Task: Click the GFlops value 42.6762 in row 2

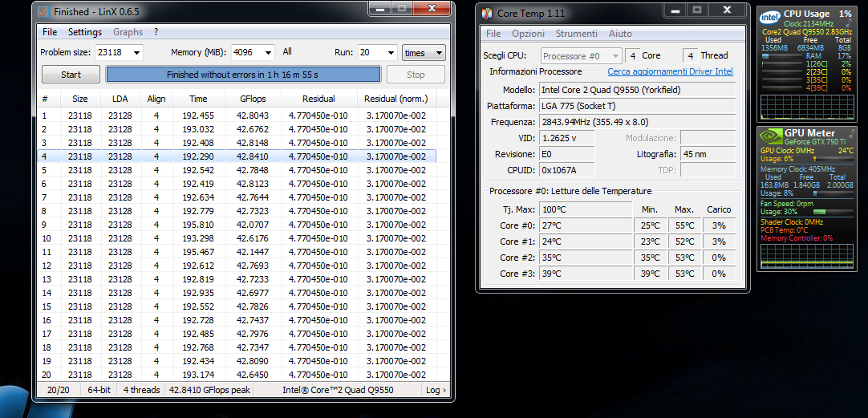Action: (x=253, y=129)
